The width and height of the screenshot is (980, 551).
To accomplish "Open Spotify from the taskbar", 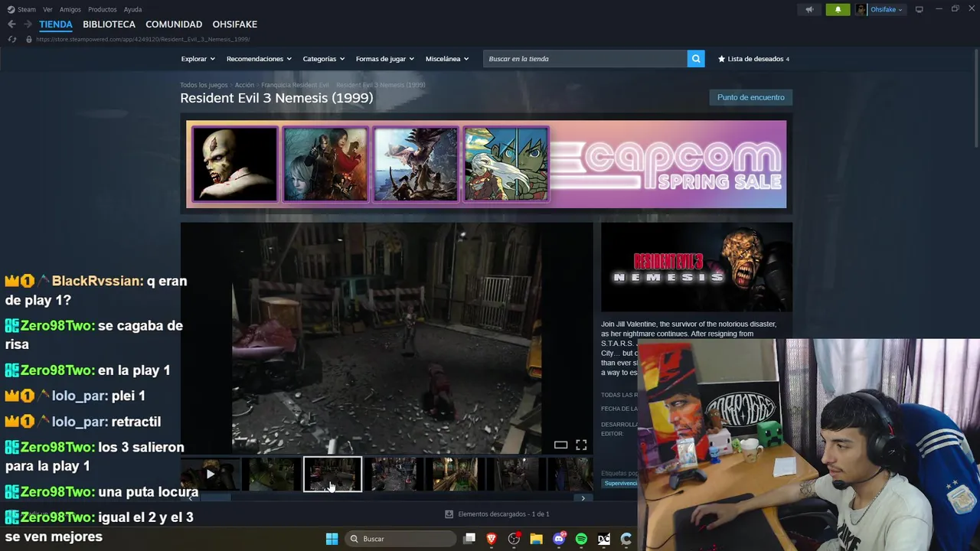I will tap(581, 539).
